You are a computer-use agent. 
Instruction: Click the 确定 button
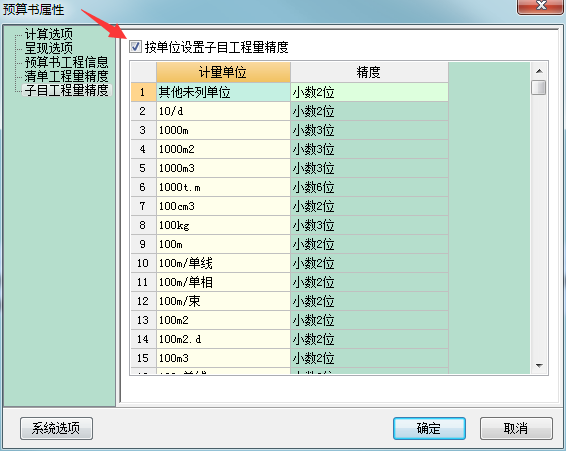(x=429, y=429)
